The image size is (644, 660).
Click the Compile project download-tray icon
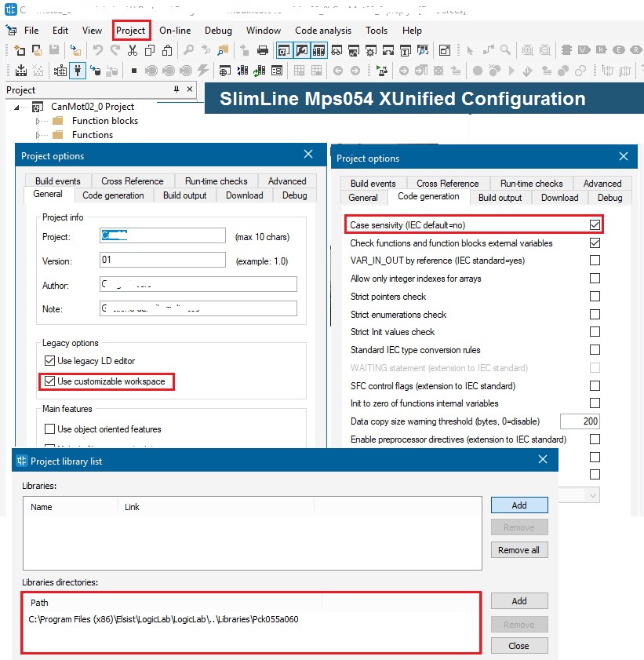pyautogui.click(x=21, y=71)
